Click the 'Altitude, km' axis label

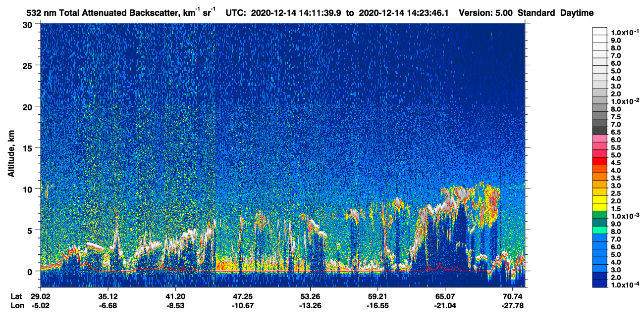tap(12, 154)
